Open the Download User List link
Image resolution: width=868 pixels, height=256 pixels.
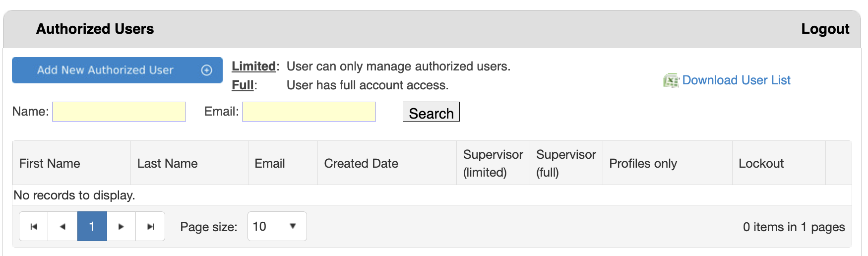click(x=736, y=80)
